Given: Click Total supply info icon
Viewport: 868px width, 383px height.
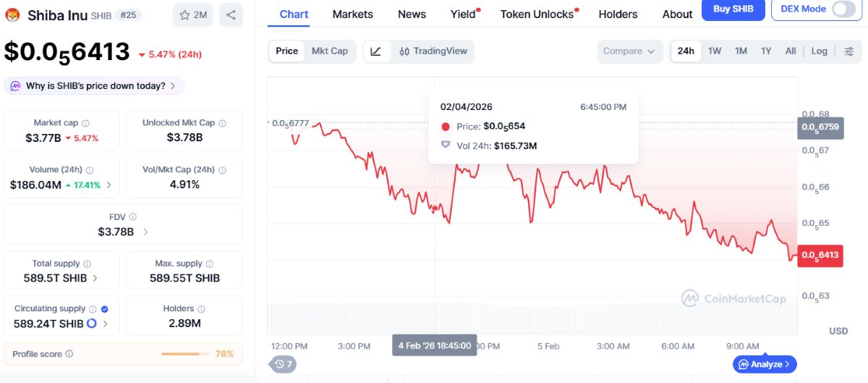Looking at the screenshot, I should coord(87,264).
